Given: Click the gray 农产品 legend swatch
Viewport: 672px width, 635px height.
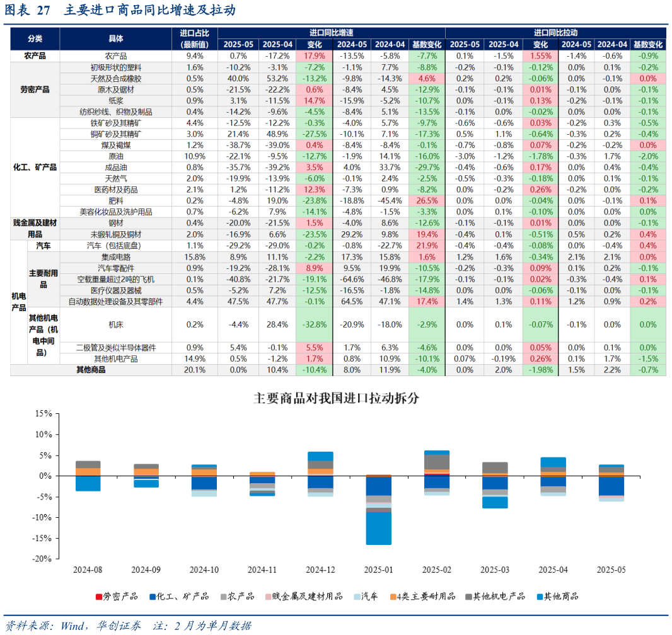Looking at the screenshot, I should coord(223,597).
